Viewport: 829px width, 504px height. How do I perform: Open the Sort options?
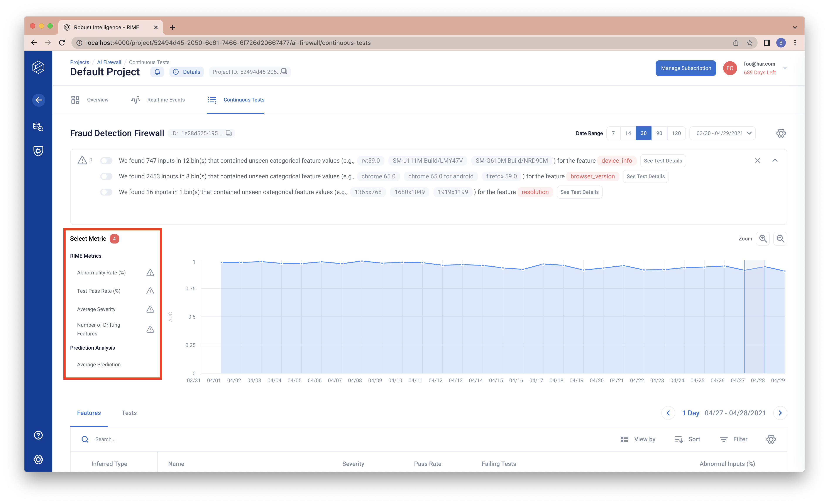coord(687,439)
